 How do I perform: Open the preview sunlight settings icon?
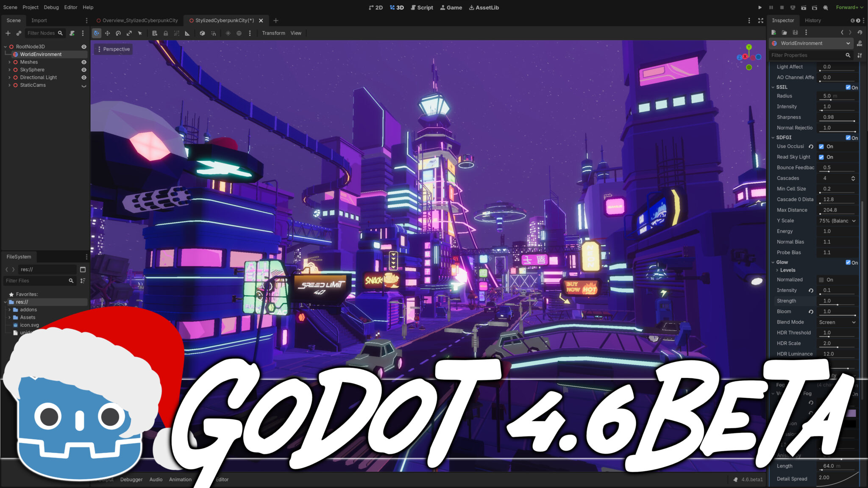pyautogui.click(x=228, y=33)
